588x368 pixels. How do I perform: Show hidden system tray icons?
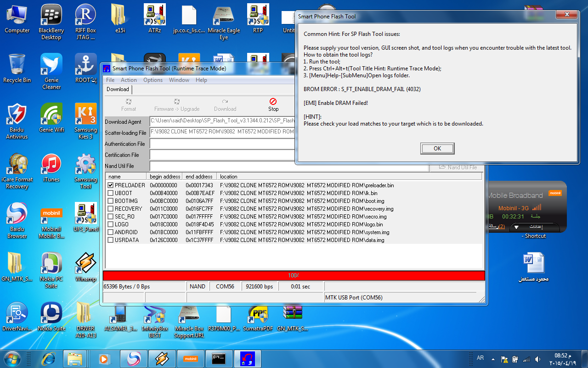(493, 359)
